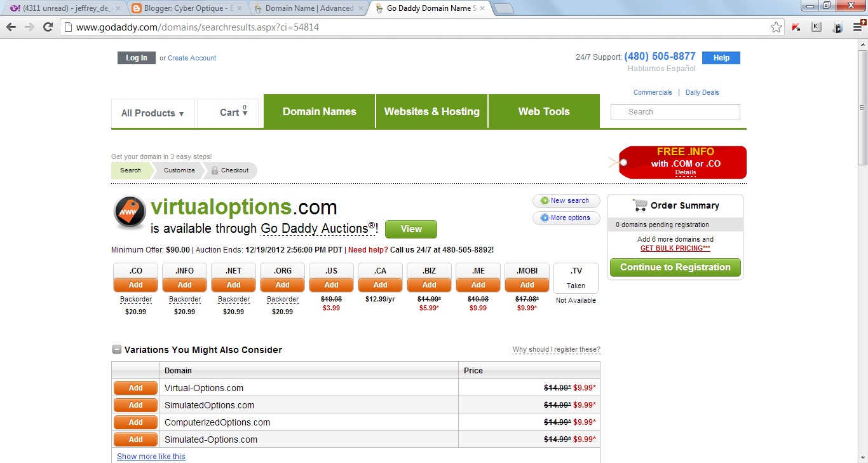Add the .MOBI domain
Viewport: 868px width, 463px height.
point(527,285)
